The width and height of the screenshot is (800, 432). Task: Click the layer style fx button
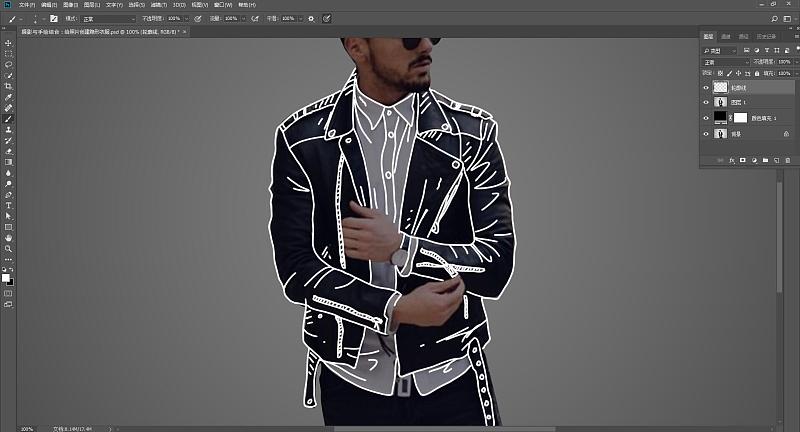coord(731,160)
